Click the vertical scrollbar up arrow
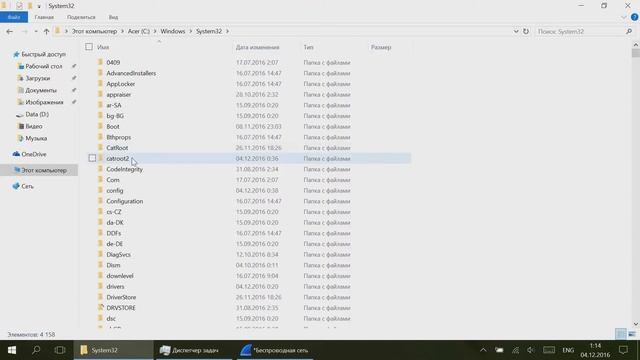640x360 pixels. (x=636, y=44)
